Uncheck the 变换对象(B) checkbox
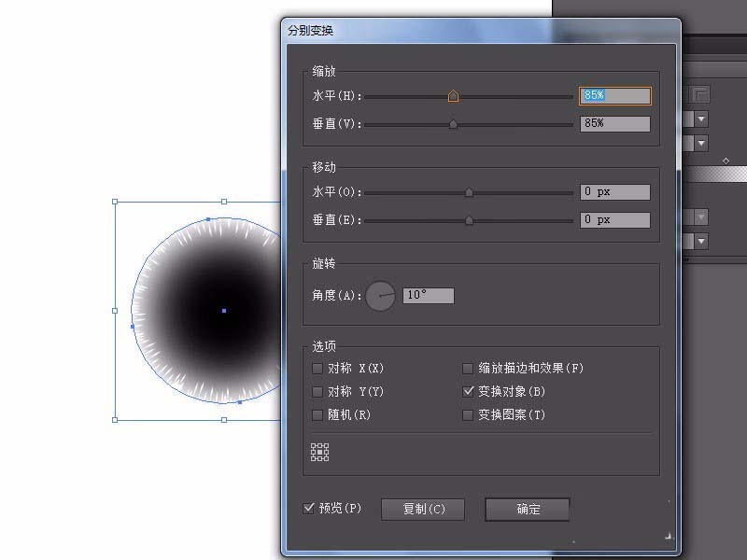Image resolution: width=747 pixels, height=560 pixels. pyautogui.click(x=468, y=391)
